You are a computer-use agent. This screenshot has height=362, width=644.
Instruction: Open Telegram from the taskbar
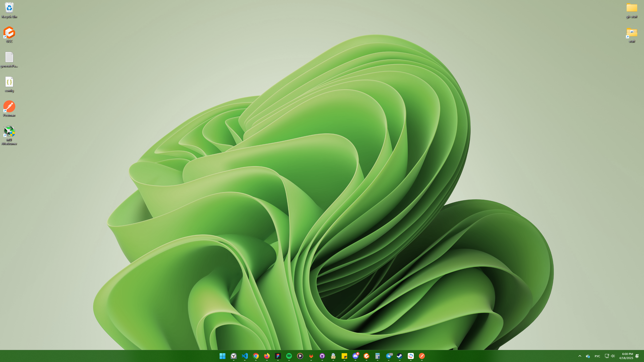(389, 356)
